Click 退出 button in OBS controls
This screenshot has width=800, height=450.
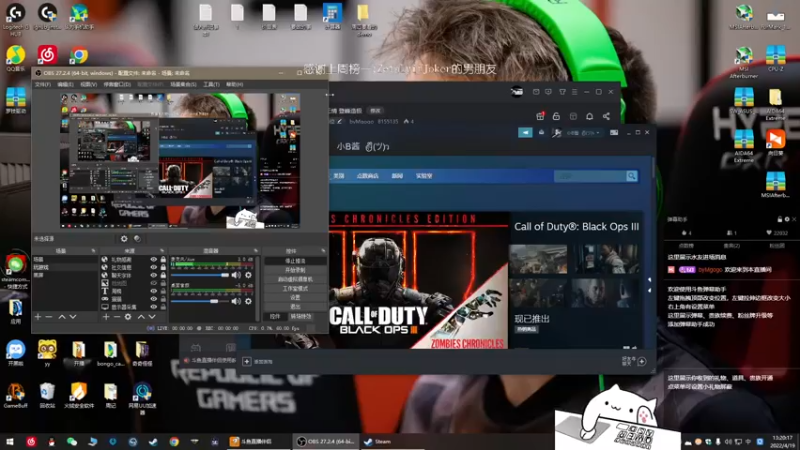295,307
